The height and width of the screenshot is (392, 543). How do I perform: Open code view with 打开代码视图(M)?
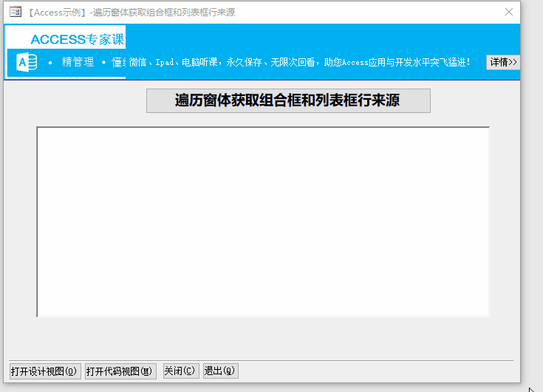coord(120,371)
